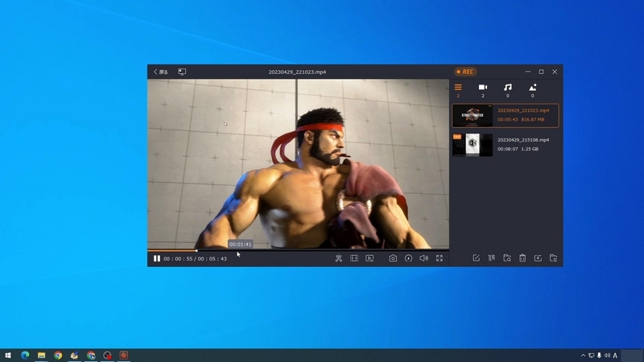Select the 20230429_221023.mp4 thumbnail
The width and height of the screenshot is (644, 362).
point(473,115)
